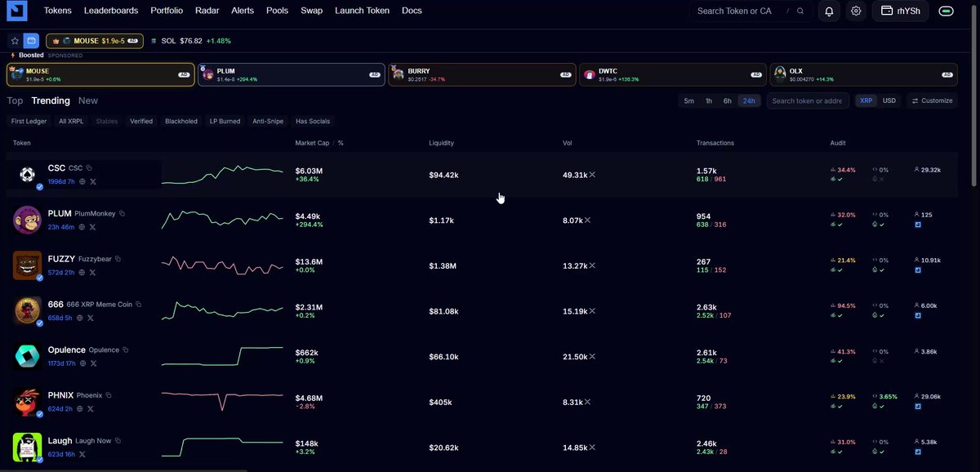The image size is (980, 472).
Task: Enable the Has Socials filter
Action: point(313,122)
